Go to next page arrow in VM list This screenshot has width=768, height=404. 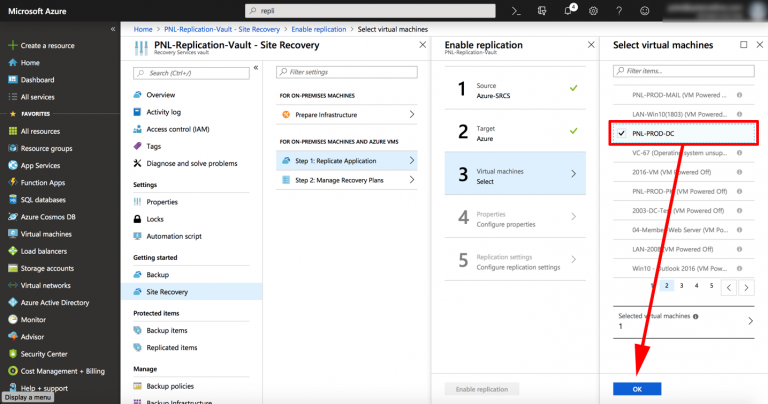tap(746, 288)
